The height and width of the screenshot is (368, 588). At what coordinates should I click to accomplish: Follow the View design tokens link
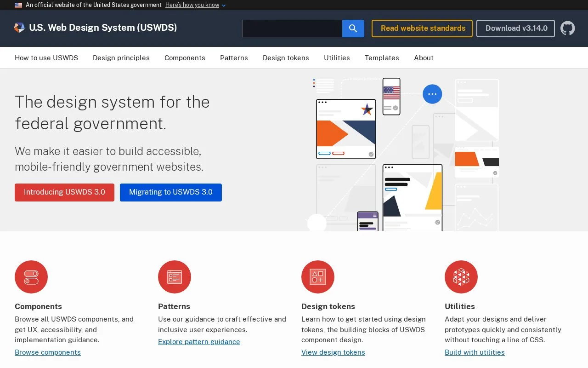coord(333,352)
